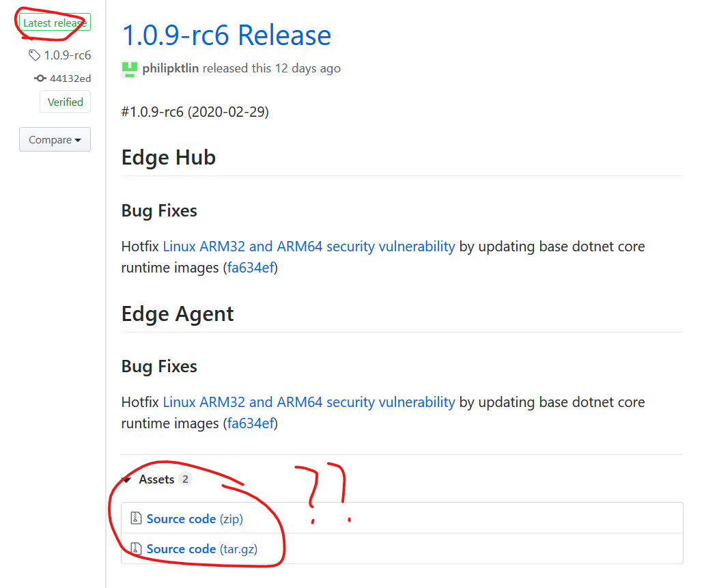Viewport: 704px width, 588px height.
Task: Select the commit icon next to 44132ed
Action: (40, 78)
